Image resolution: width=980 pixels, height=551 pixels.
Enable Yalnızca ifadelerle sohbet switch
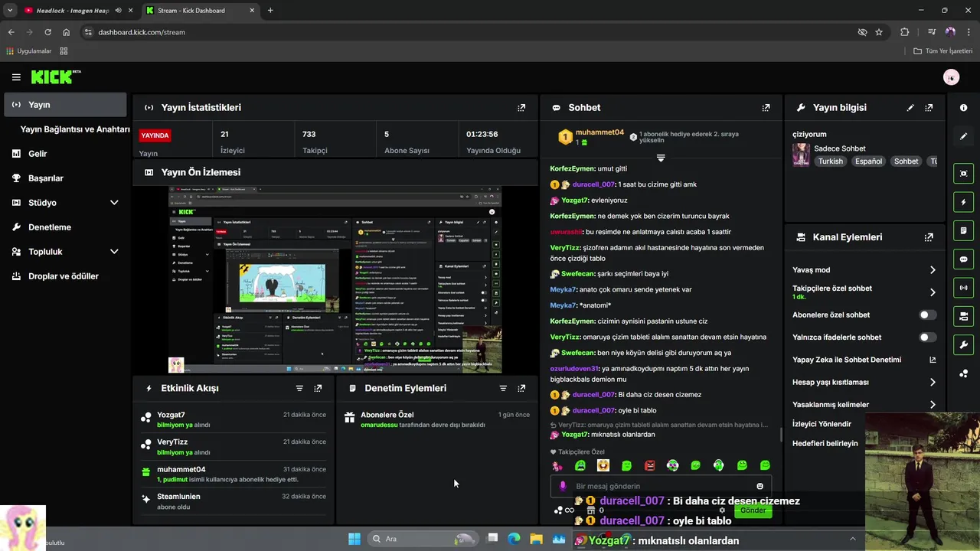point(927,337)
